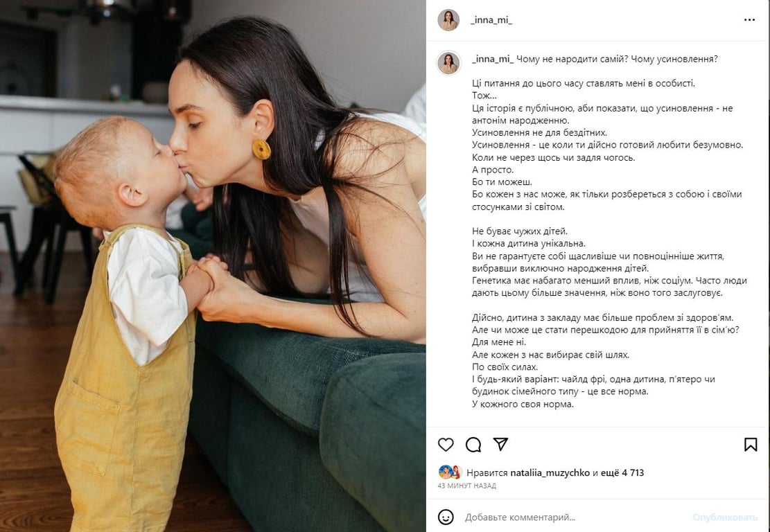Save post with the bookmark icon
The image size is (770, 532).
tap(751, 445)
